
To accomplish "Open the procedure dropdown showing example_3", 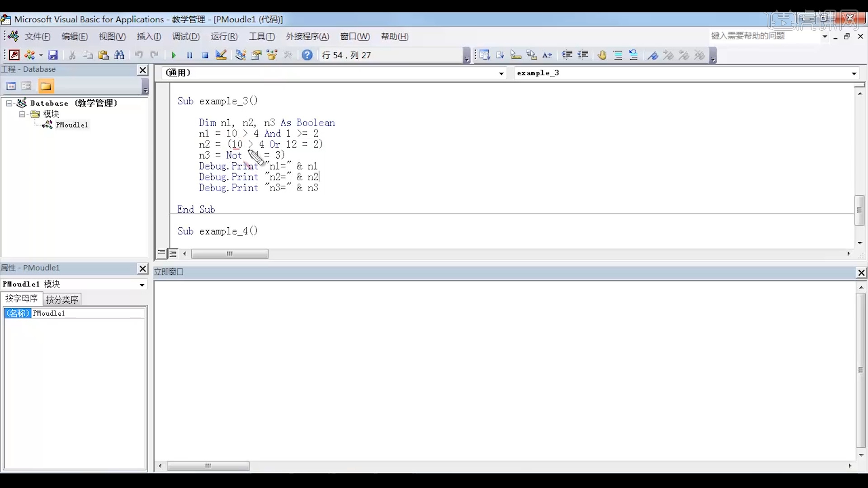I will 854,73.
